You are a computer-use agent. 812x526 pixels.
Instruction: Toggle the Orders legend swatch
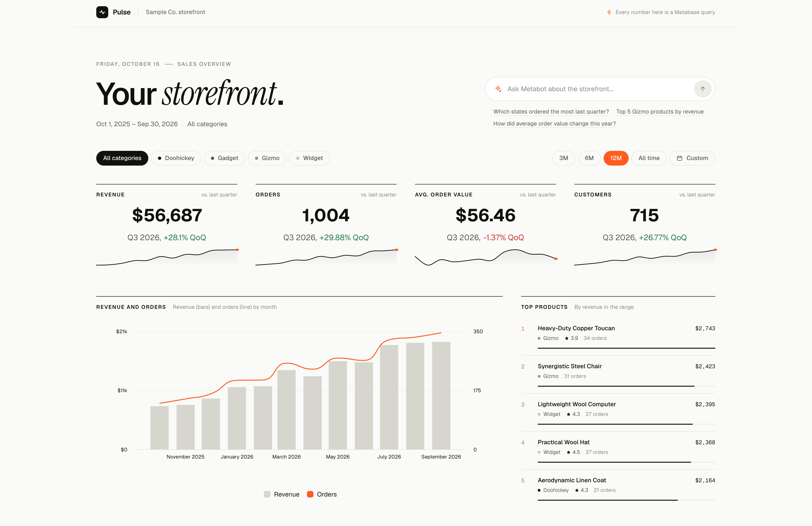click(x=310, y=494)
